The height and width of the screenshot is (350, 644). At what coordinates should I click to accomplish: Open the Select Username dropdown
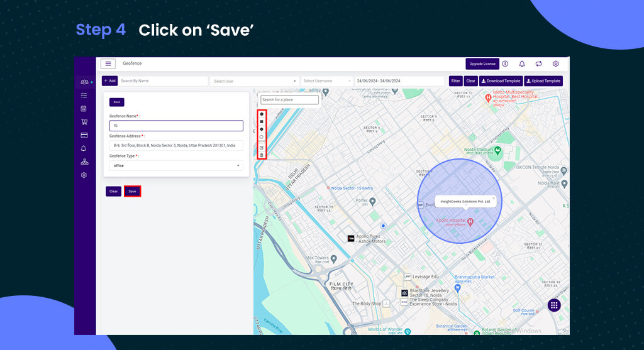pyautogui.click(x=327, y=81)
